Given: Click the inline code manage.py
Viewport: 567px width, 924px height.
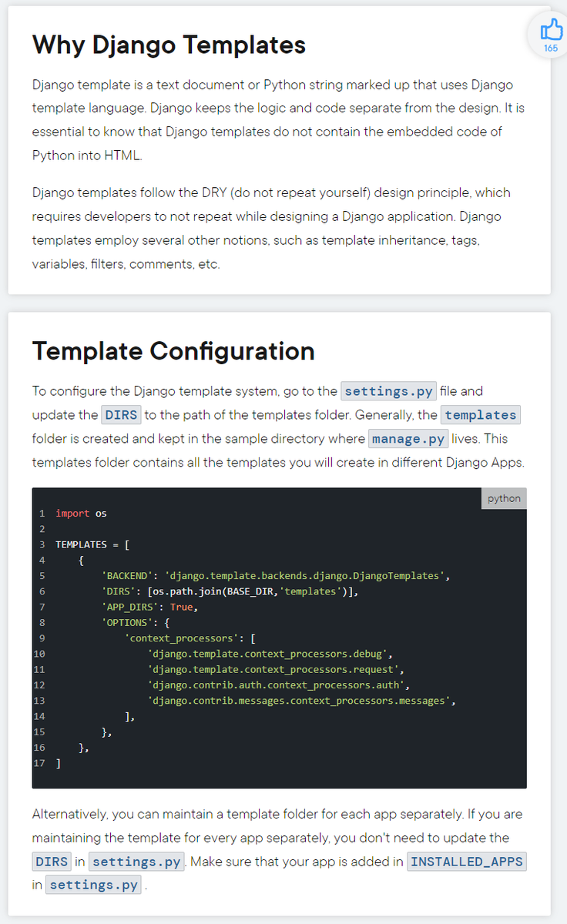Looking at the screenshot, I should [x=408, y=439].
